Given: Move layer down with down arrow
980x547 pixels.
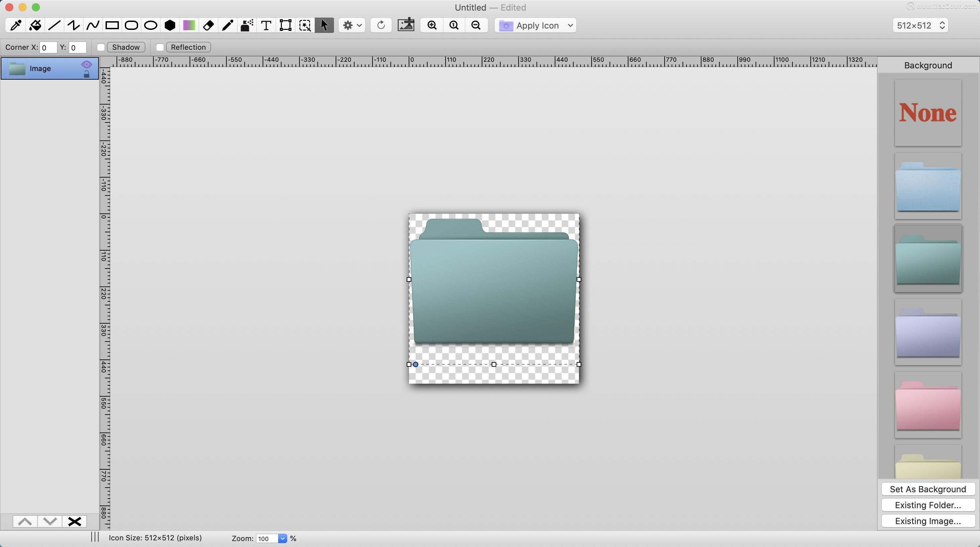Looking at the screenshot, I should [50, 521].
